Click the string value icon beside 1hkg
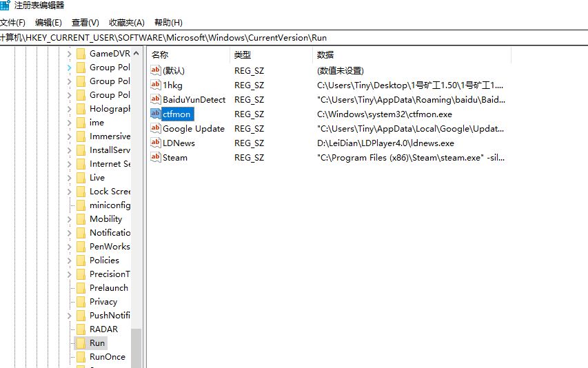Viewport: 588px width, 368px height. [156, 85]
